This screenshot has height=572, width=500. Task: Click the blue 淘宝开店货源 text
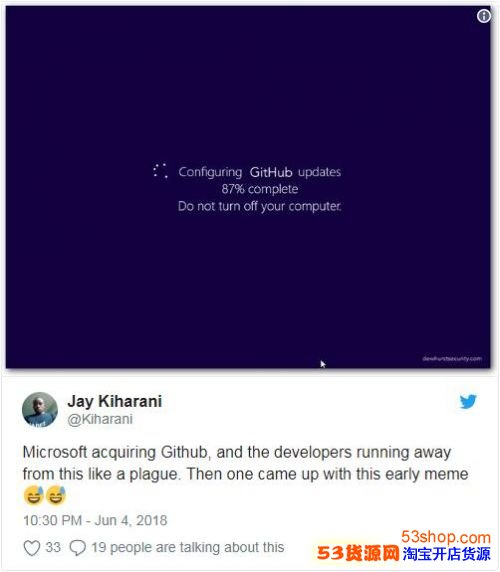tap(447, 554)
